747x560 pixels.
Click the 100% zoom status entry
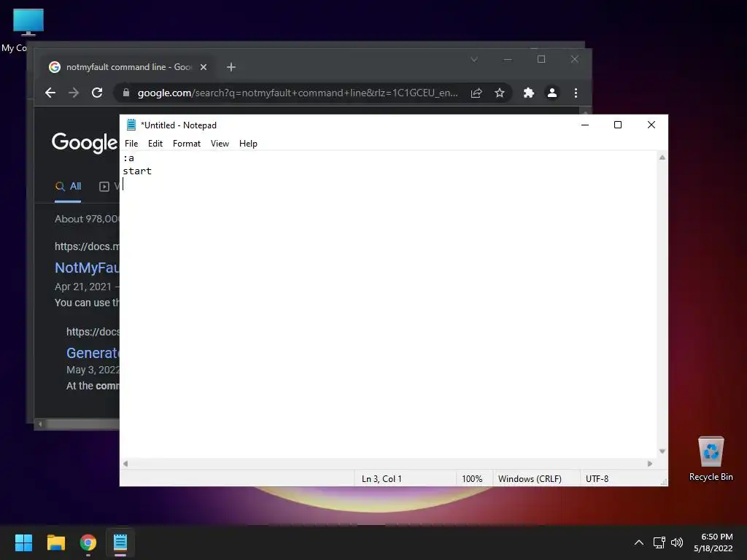[x=472, y=479]
